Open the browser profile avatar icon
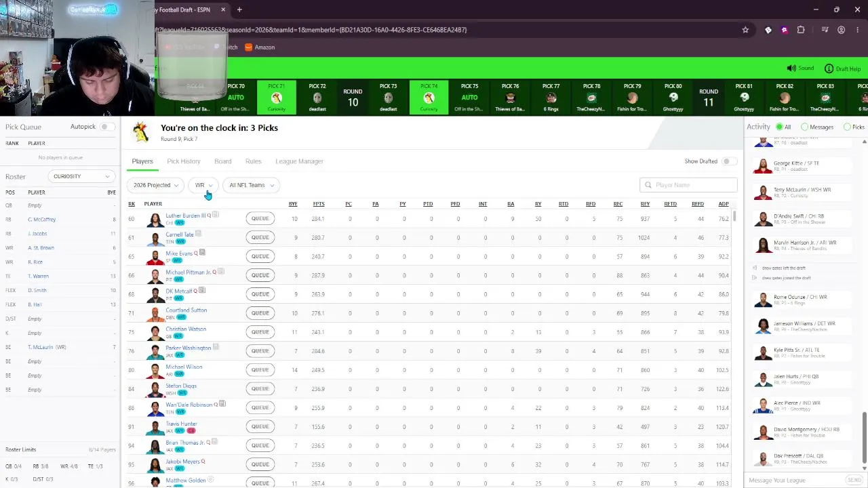 (x=842, y=30)
